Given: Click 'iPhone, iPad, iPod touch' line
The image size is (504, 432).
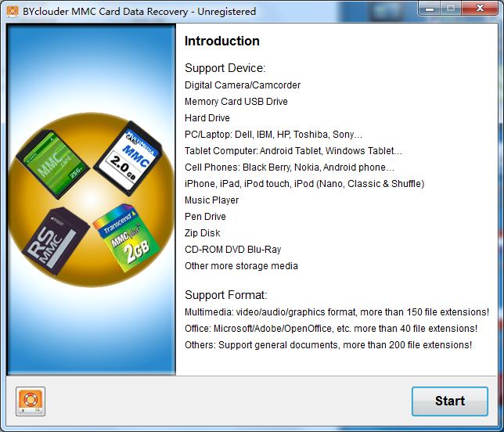Looking at the screenshot, I should coord(304,184).
